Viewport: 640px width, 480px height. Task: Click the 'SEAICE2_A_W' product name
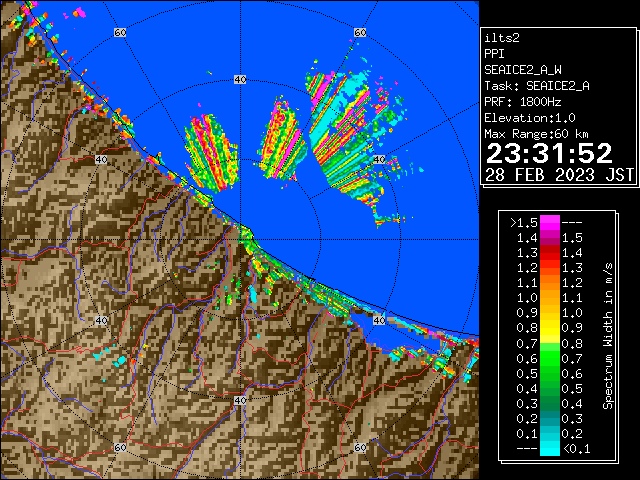[x=523, y=70]
